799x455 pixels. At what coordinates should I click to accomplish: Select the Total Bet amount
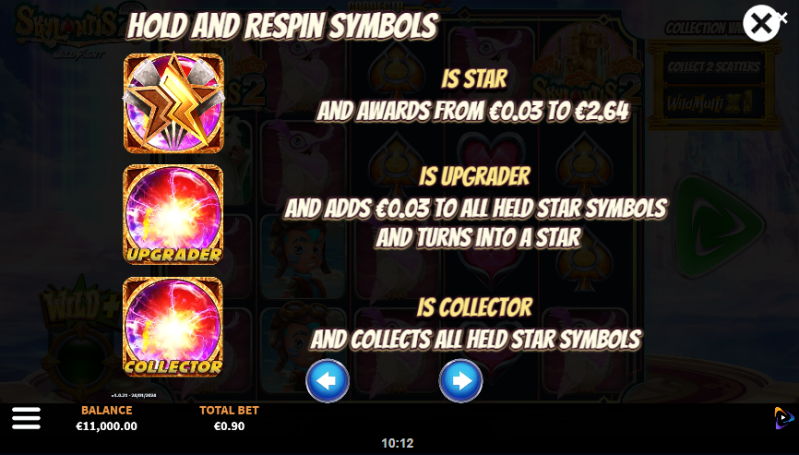pos(229,426)
